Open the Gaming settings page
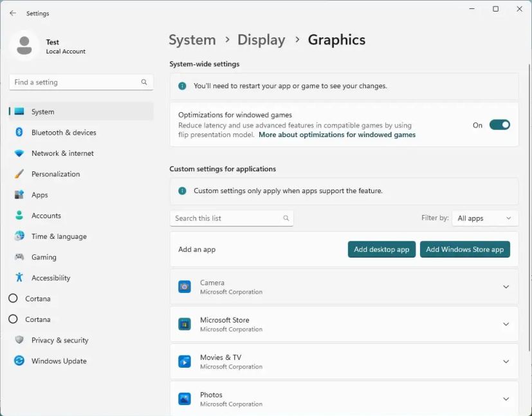The width and height of the screenshot is (532, 416). pos(81,257)
